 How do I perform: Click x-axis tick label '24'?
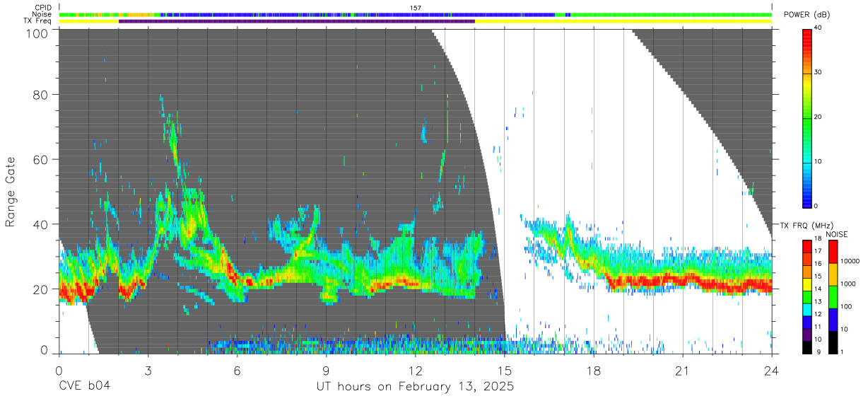pyautogui.click(x=772, y=371)
